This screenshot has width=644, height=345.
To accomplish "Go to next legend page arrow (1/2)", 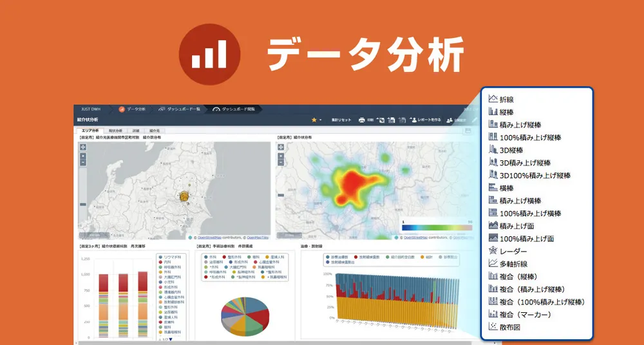I will pos(171,339).
